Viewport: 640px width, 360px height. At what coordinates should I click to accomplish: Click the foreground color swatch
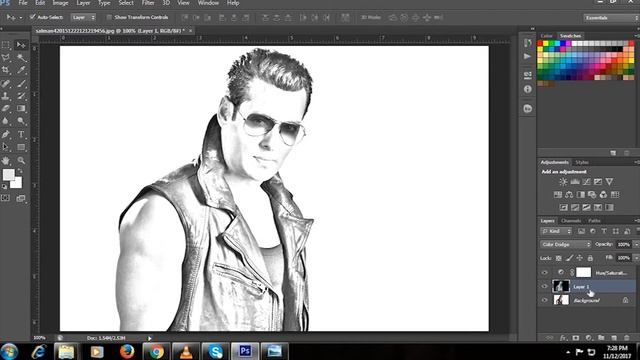(8, 175)
